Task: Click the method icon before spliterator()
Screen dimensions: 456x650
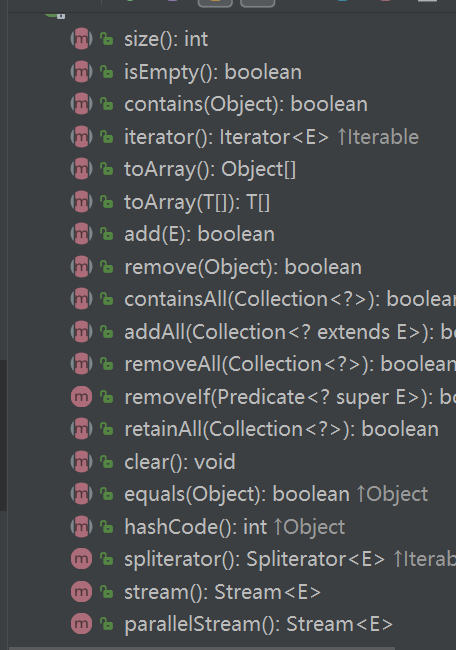Action: (x=81, y=559)
